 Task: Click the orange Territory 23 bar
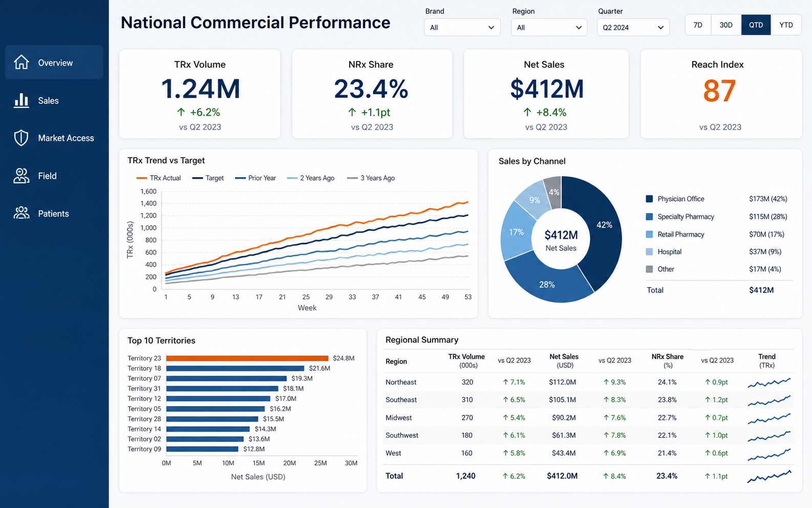247,358
